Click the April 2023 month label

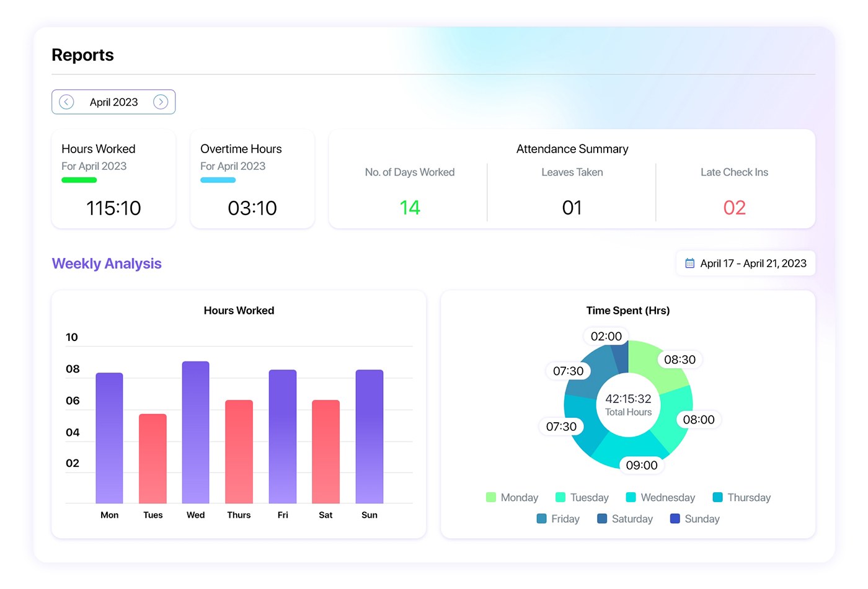click(114, 102)
